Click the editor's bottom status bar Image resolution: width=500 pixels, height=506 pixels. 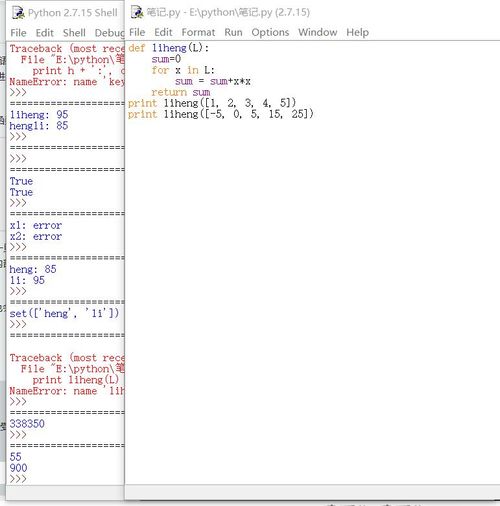coord(312,492)
